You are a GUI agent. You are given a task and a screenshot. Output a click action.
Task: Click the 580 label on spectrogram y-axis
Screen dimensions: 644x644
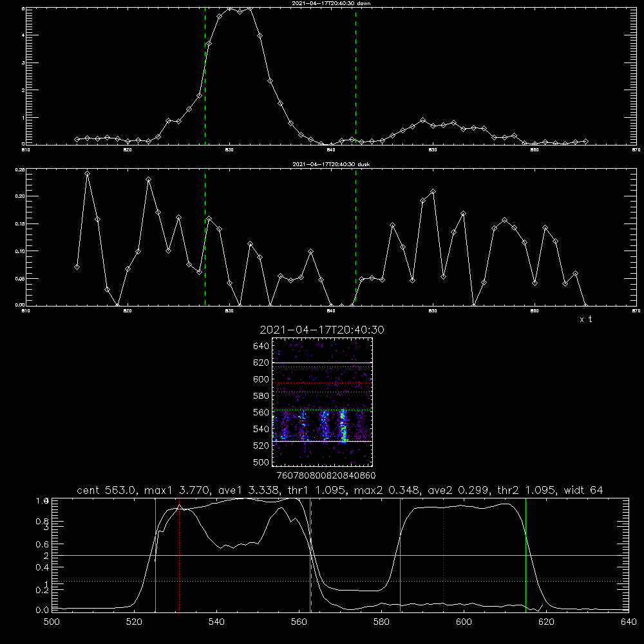pos(261,396)
